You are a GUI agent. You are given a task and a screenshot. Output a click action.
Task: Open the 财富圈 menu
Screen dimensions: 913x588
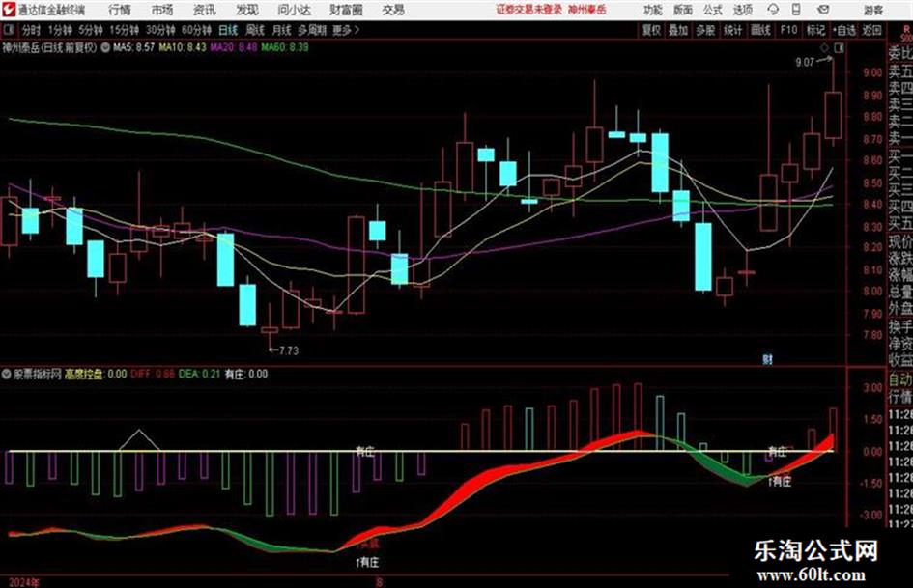point(346,10)
